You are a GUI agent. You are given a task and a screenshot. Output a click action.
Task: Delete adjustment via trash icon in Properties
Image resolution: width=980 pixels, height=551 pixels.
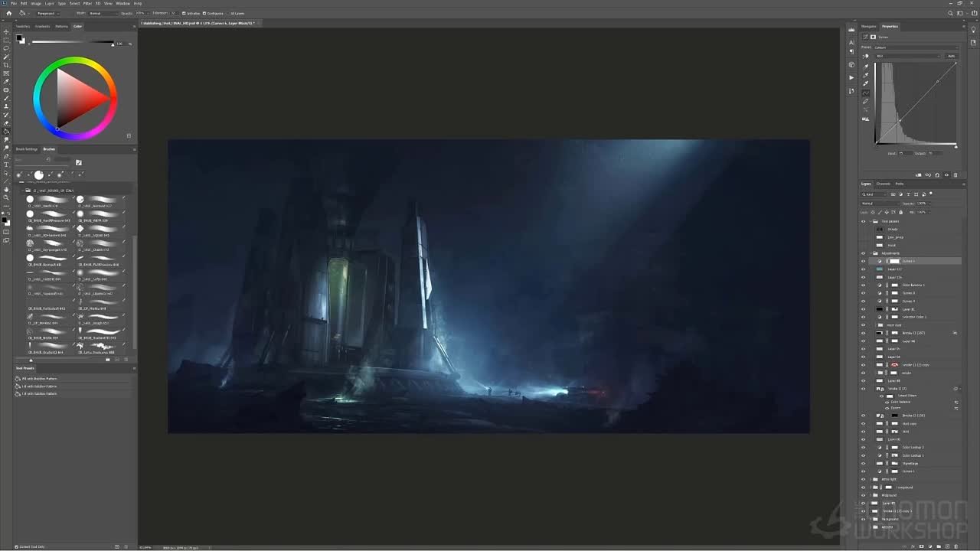click(955, 174)
